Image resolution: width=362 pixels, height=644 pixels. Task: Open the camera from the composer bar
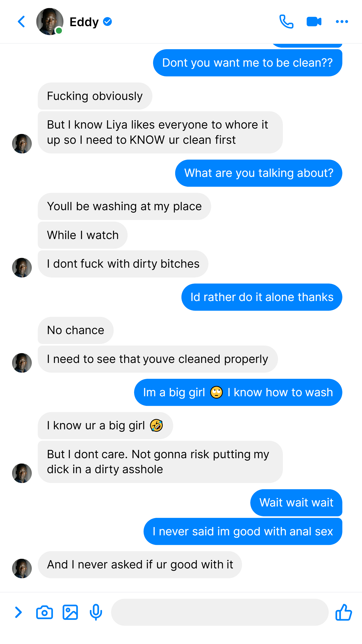click(x=44, y=612)
